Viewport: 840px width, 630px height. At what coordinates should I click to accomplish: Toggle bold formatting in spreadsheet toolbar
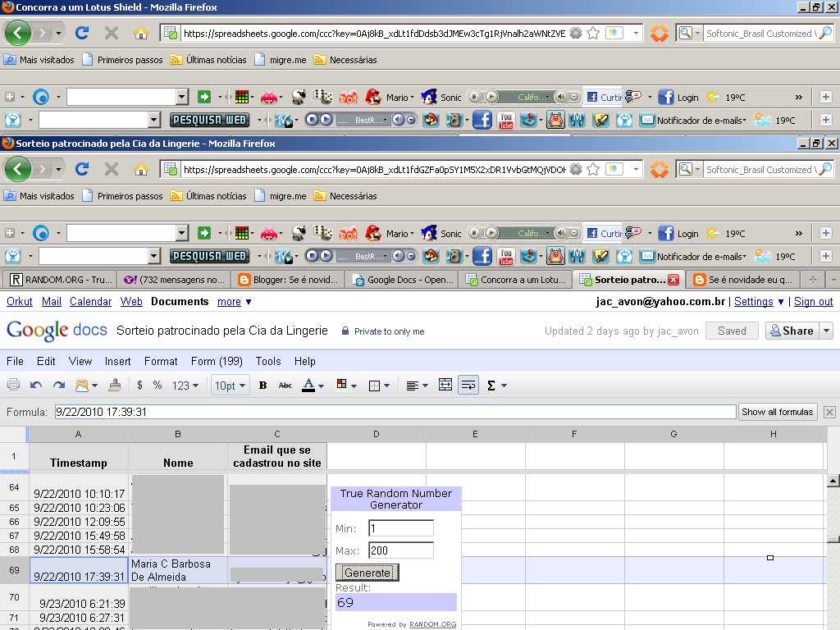263,386
